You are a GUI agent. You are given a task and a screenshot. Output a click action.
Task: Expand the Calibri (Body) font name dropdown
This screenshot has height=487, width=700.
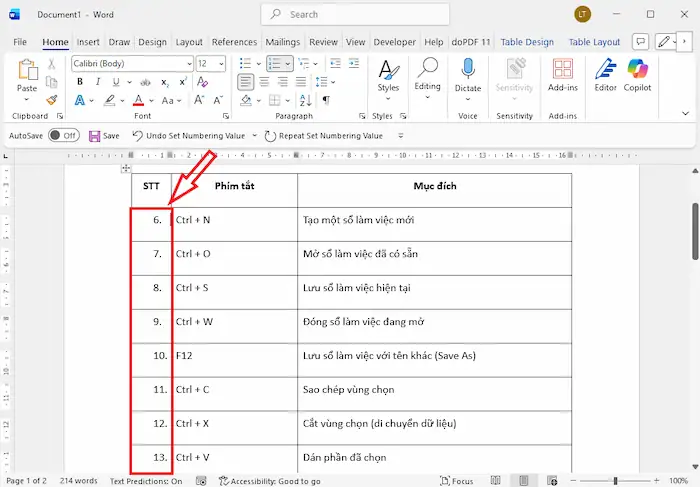coord(188,63)
